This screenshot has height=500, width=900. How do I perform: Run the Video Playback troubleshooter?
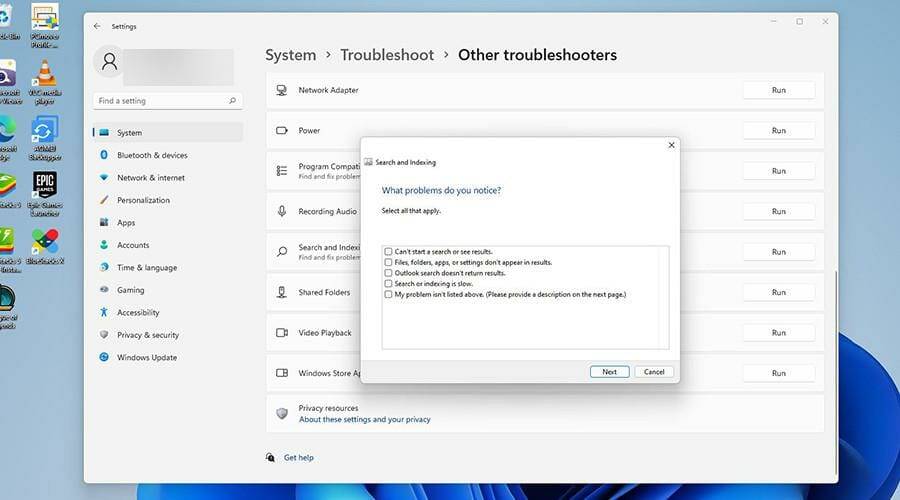pos(778,333)
